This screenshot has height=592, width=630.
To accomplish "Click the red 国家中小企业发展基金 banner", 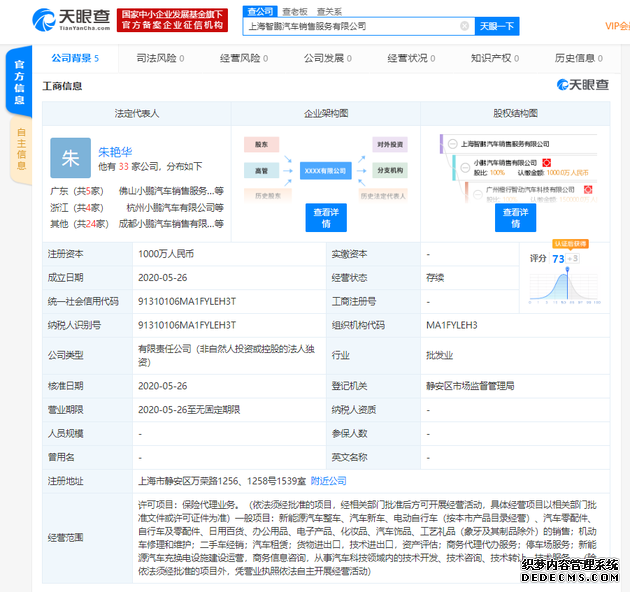I will [x=172, y=20].
